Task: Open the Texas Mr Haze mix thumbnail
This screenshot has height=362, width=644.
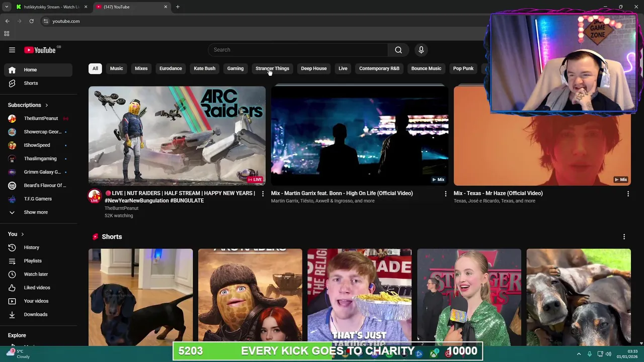Action: pos(542,150)
